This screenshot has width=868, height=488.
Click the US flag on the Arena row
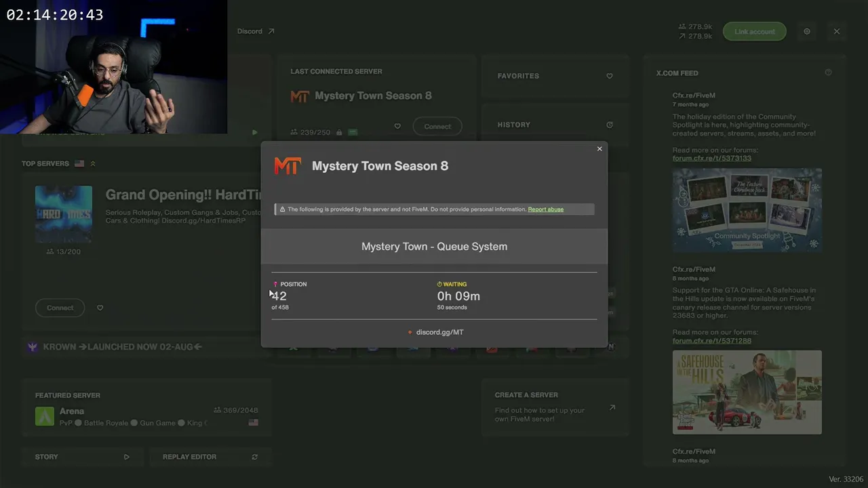[x=254, y=422]
